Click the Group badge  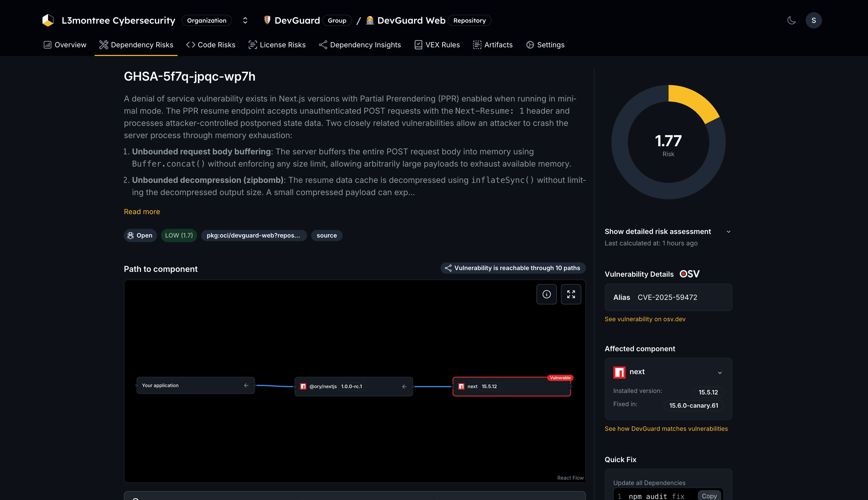point(337,20)
